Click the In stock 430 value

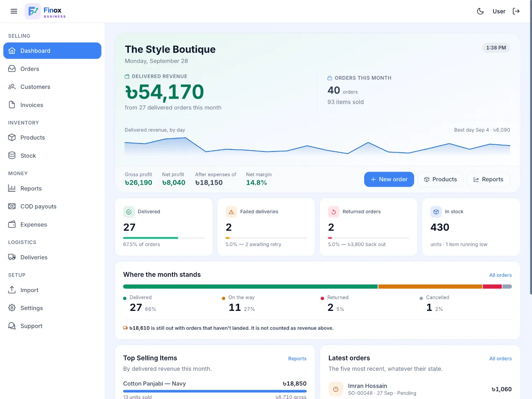tap(440, 227)
